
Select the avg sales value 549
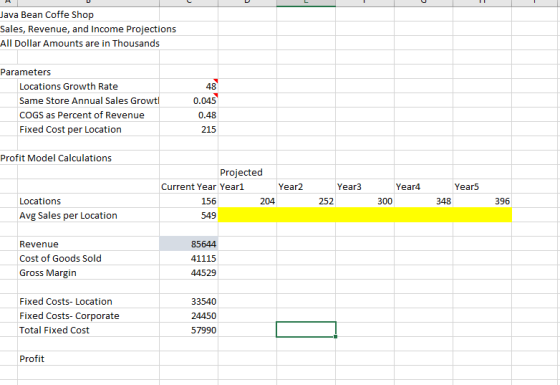pos(189,215)
